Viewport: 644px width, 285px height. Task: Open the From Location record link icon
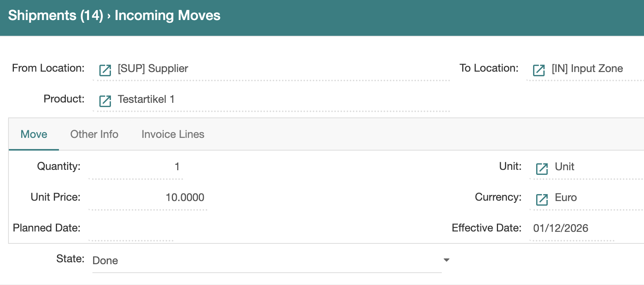point(105,70)
